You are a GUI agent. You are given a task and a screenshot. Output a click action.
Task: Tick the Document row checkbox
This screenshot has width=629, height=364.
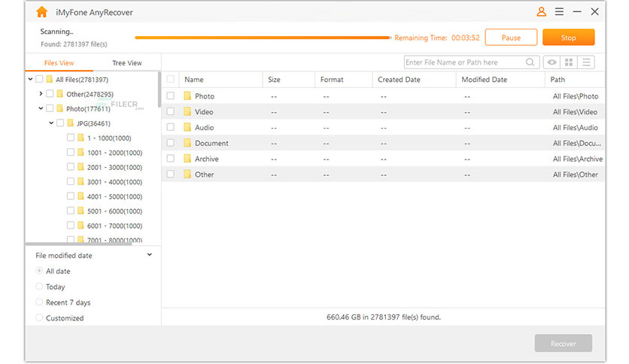(171, 143)
